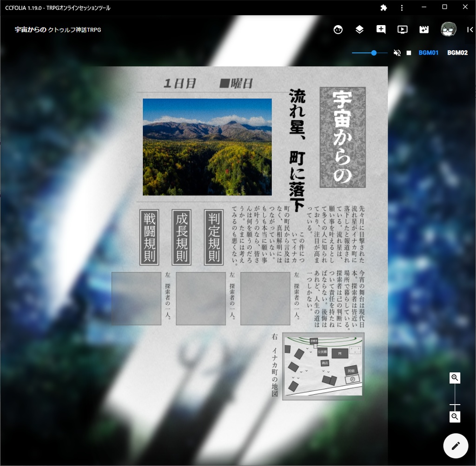This screenshot has height=466, width=476.
Task: Stop BGM playback with the square button
Action: pos(409,53)
